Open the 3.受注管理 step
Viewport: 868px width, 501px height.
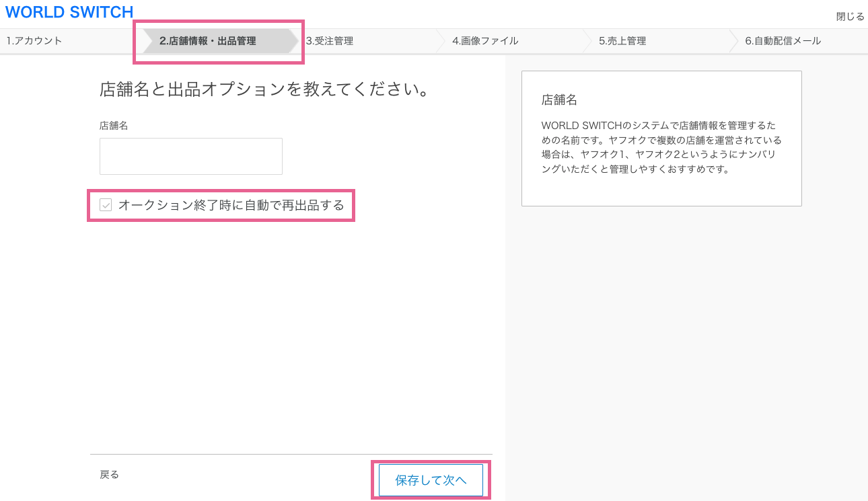tap(330, 41)
